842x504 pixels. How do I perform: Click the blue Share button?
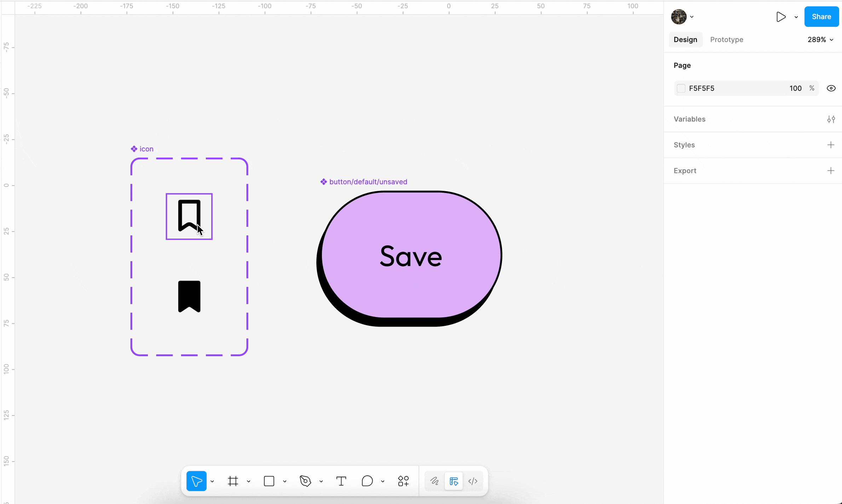[x=821, y=17]
